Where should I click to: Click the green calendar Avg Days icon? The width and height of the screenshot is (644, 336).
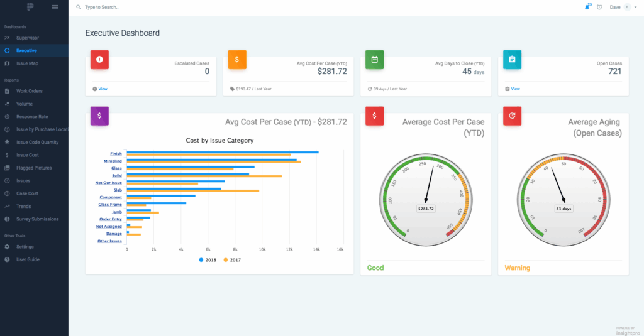[x=374, y=60]
